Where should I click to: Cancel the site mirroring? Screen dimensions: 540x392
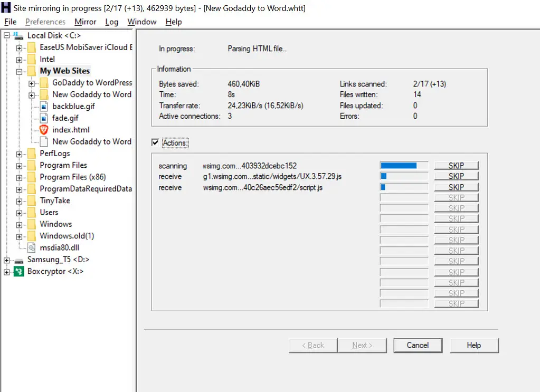tap(418, 346)
